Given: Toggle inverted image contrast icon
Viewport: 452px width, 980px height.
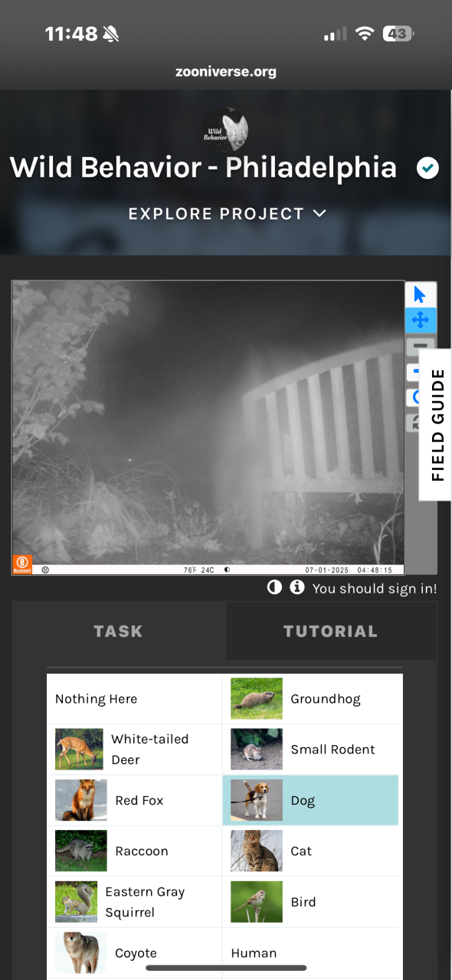Looking at the screenshot, I should 273,588.
